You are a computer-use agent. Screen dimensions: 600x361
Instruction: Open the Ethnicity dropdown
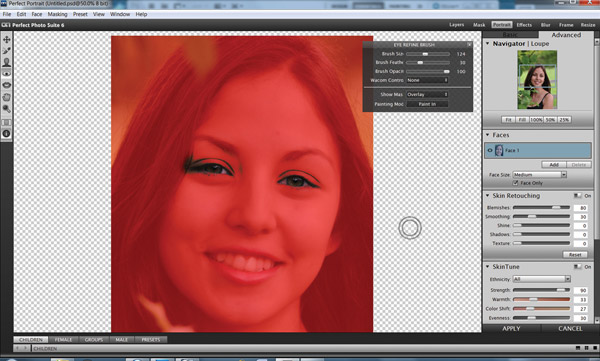click(541, 279)
